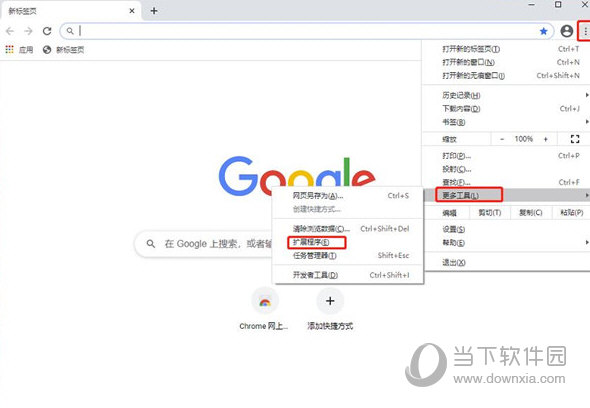590x408 pixels.
Task: Switch to the 新标签页 browser tab
Action: (71, 11)
